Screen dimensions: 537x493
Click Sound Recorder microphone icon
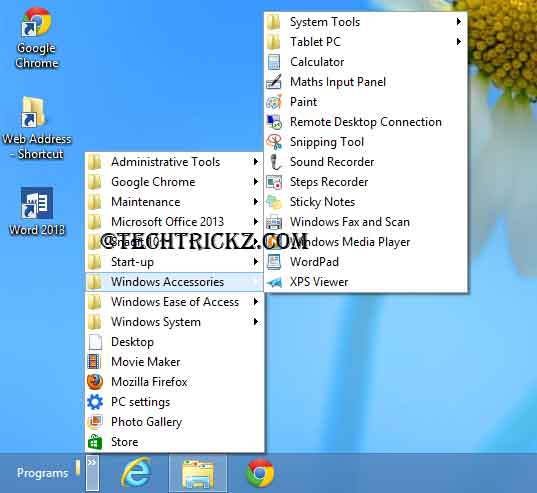pyautogui.click(x=274, y=162)
